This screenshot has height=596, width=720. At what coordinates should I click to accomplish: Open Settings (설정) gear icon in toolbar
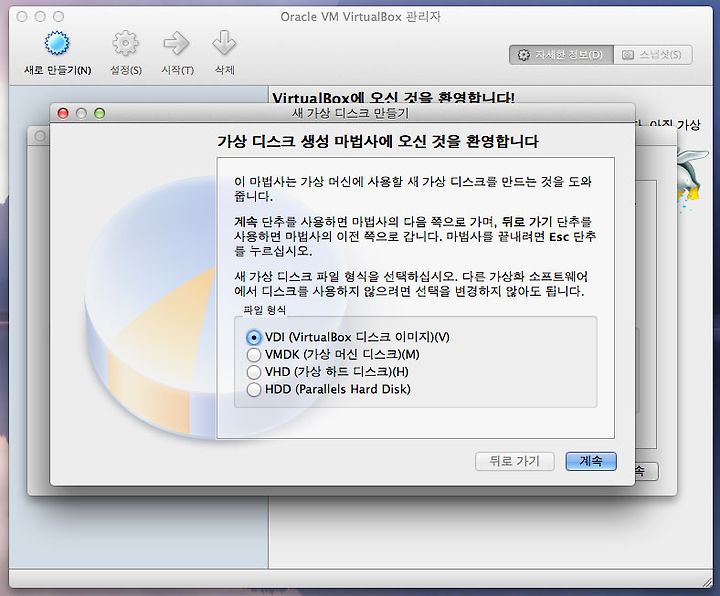pos(125,44)
